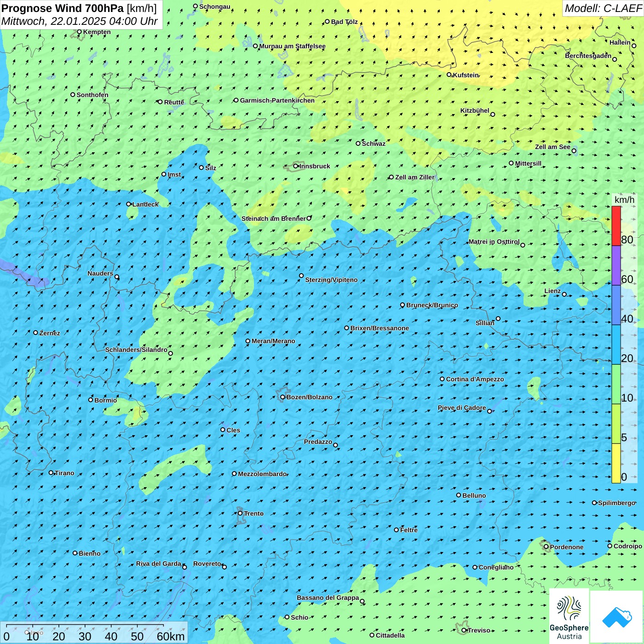
Task: Click the Cortina d'Ampezzo label
Action: [475, 379]
